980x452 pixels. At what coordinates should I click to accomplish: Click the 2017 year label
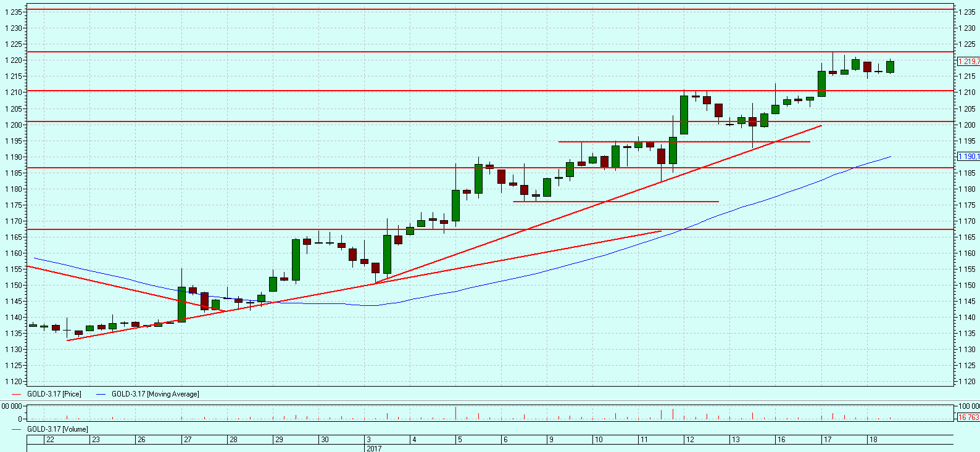pyautogui.click(x=374, y=448)
